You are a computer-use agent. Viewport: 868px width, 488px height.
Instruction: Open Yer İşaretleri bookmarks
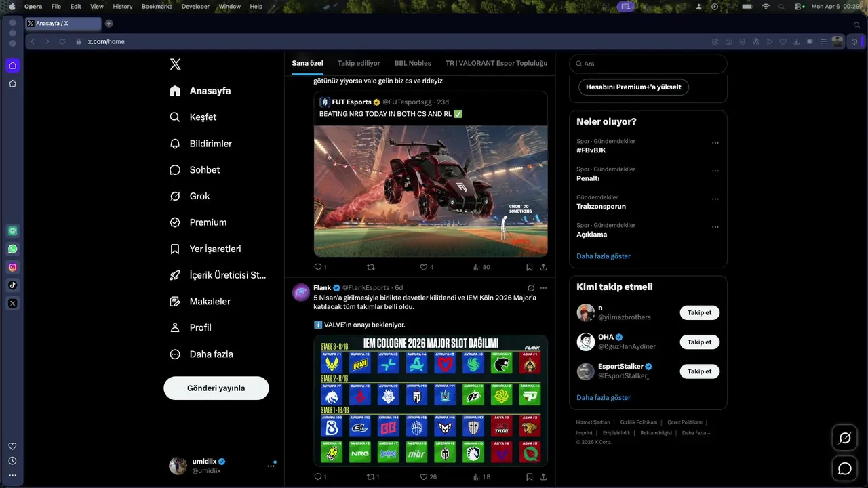pos(205,249)
